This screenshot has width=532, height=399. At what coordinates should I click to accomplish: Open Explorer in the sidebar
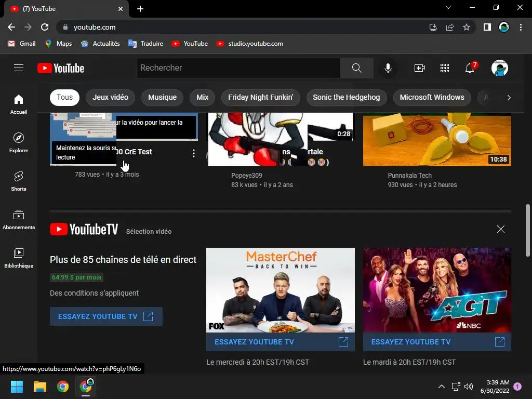(x=19, y=142)
